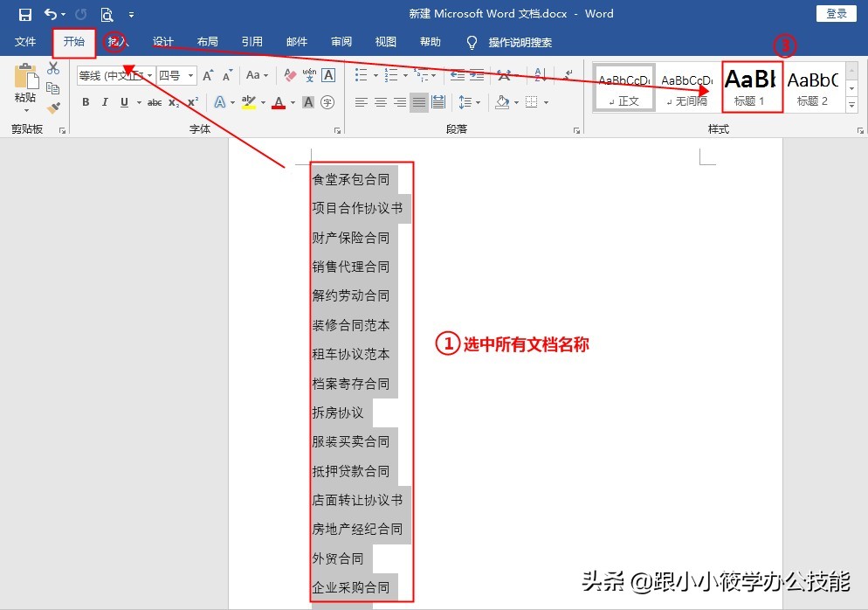Screen dimensions: 868x610
Task: Increase paragraph indent
Action: [477, 75]
